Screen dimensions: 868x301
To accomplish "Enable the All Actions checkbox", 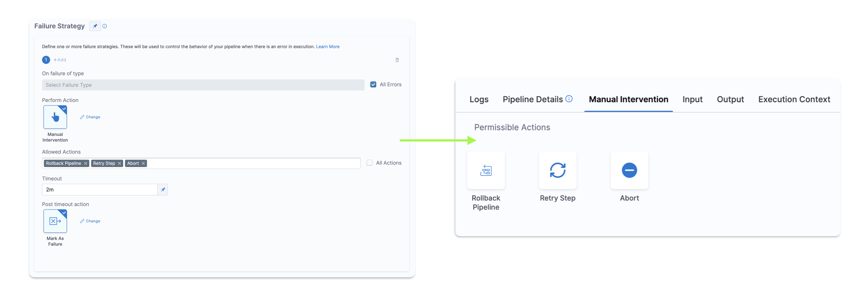I will click(x=370, y=163).
